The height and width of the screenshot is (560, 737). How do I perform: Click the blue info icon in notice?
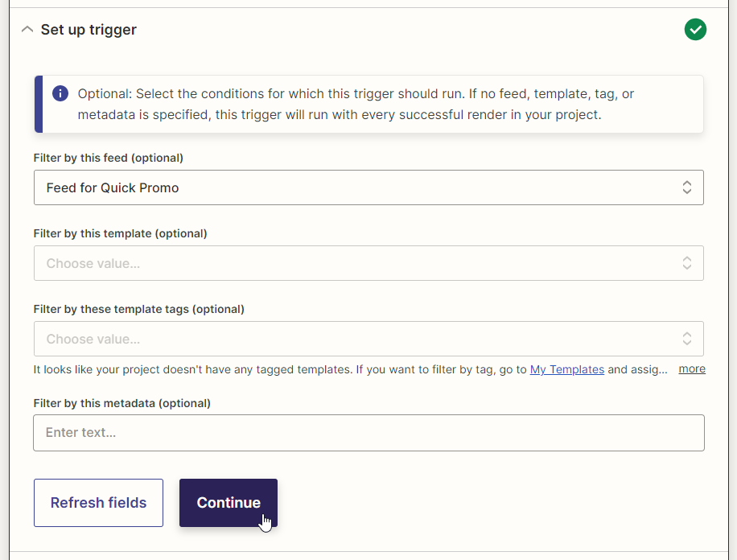coord(60,93)
